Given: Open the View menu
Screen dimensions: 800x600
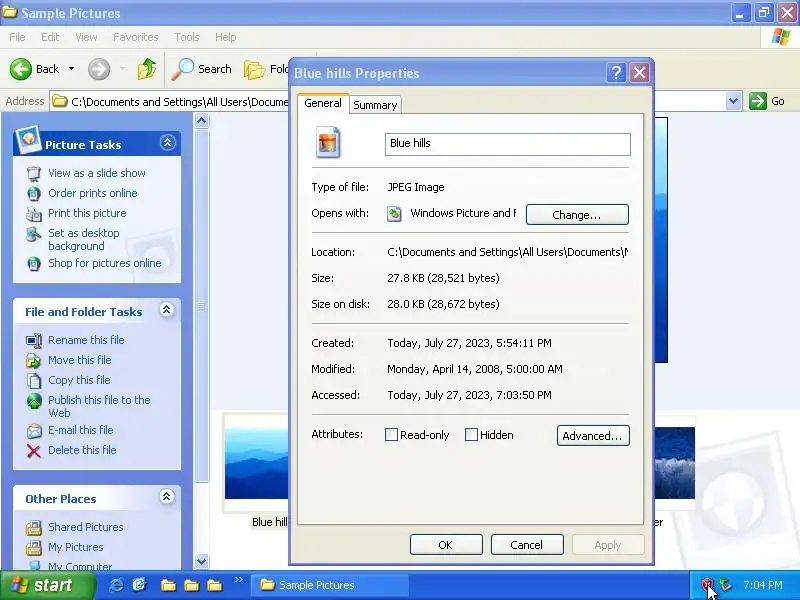Looking at the screenshot, I should (86, 37).
